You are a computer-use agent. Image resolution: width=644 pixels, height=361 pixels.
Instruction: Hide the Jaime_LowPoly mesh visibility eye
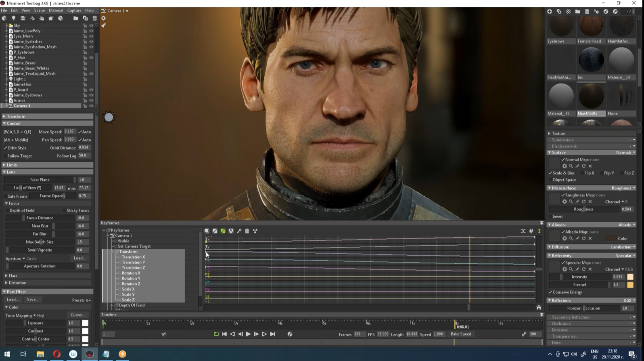pos(91,31)
